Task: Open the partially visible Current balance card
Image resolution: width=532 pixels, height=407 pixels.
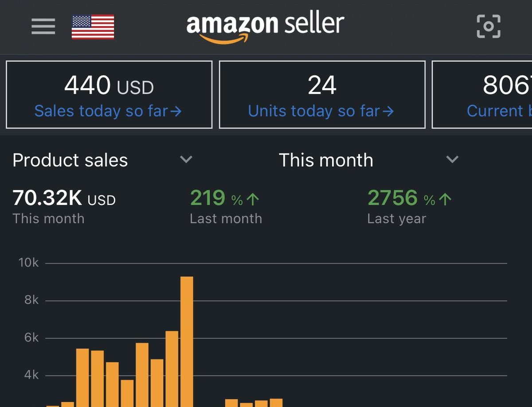Action: point(482,95)
